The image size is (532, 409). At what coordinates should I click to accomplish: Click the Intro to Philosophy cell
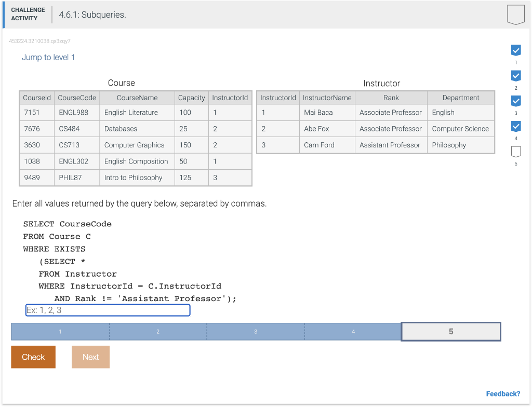tap(137, 178)
